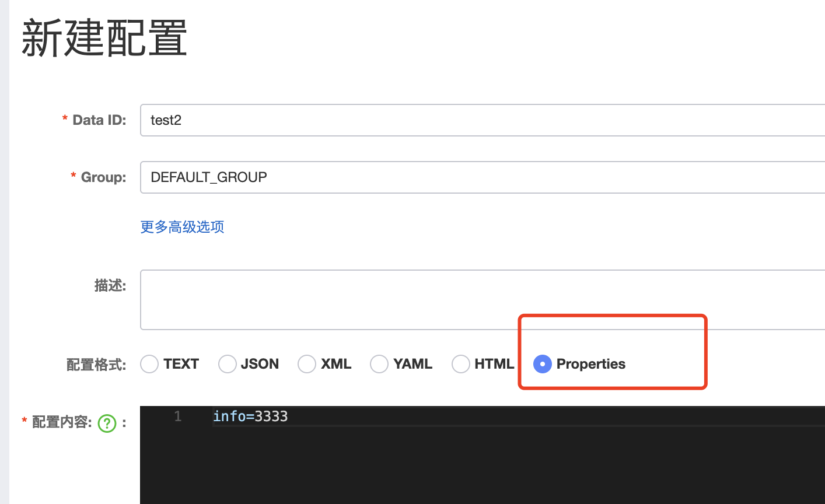Click line number 1 in code editor

[x=178, y=416]
